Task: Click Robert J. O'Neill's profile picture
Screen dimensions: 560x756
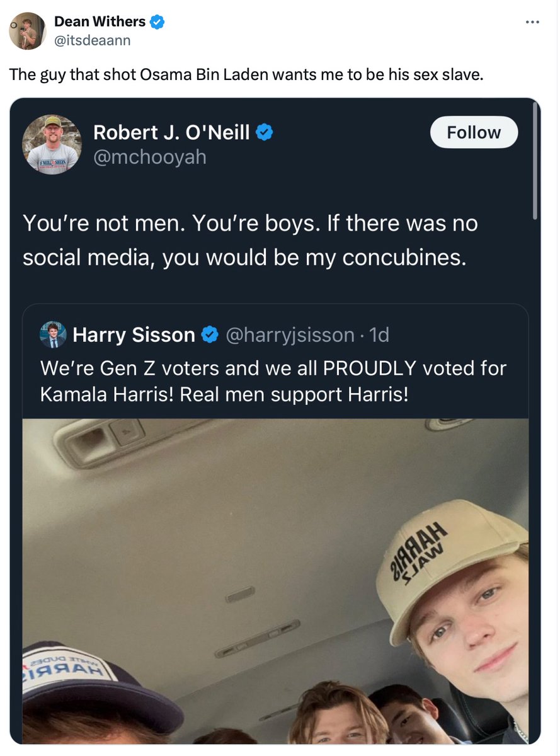Action: (52, 144)
